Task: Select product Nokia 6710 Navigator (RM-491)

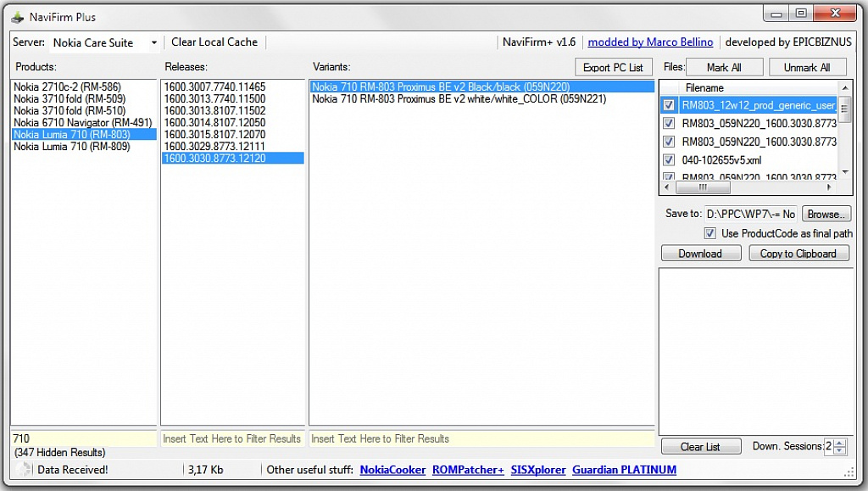Action: click(x=84, y=122)
